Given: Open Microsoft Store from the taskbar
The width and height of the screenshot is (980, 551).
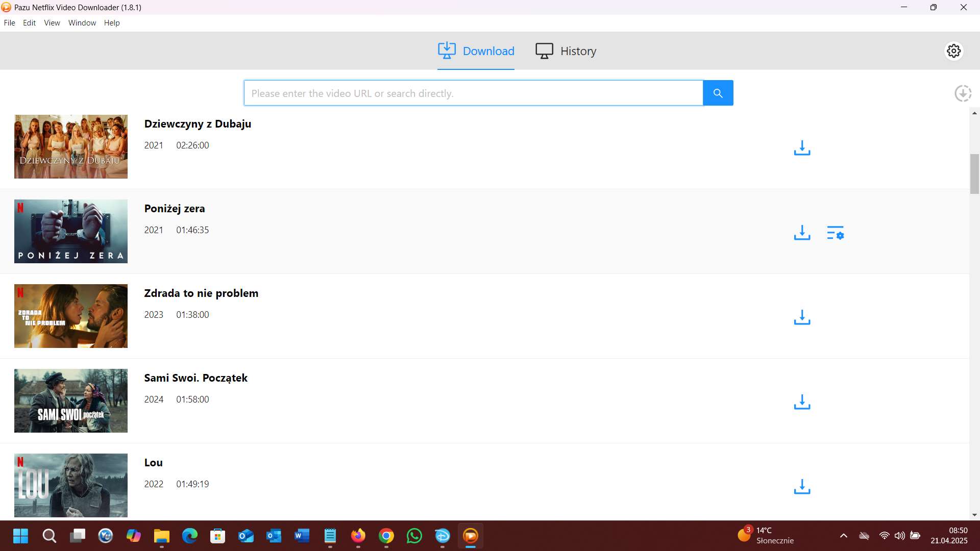Looking at the screenshot, I should 218,536.
